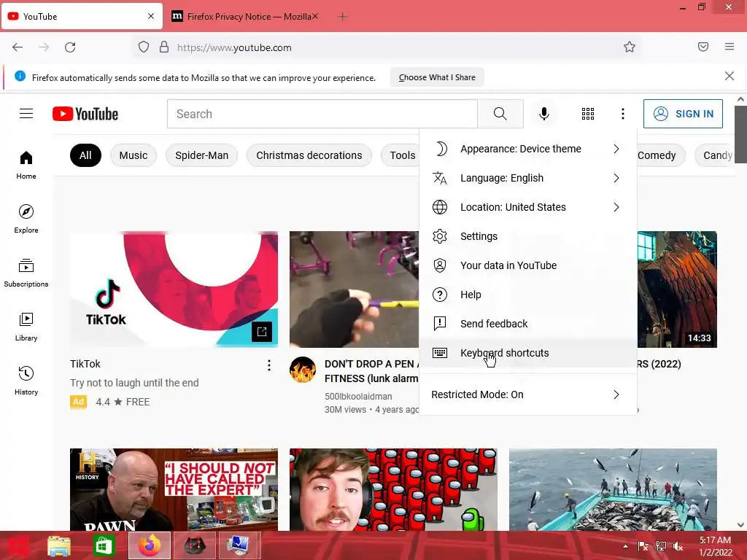Screen dimensions: 747x560
Task: Open Firefox application menu icon
Action: pos(729,47)
